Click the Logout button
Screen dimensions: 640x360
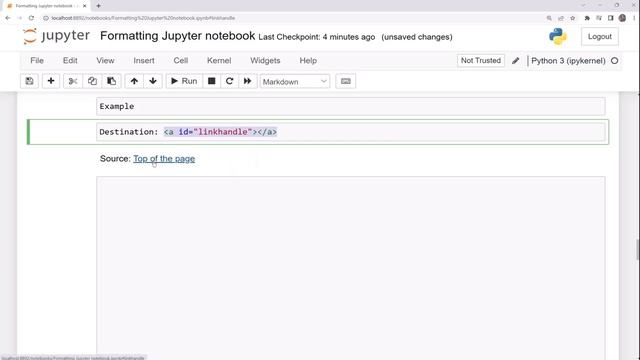click(x=600, y=37)
